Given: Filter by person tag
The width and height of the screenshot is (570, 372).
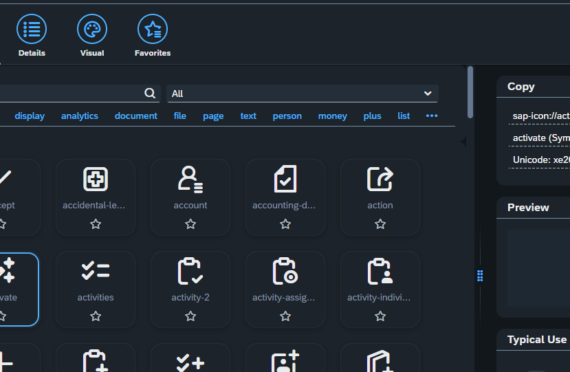Looking at the screenshot, I should 287,116.
